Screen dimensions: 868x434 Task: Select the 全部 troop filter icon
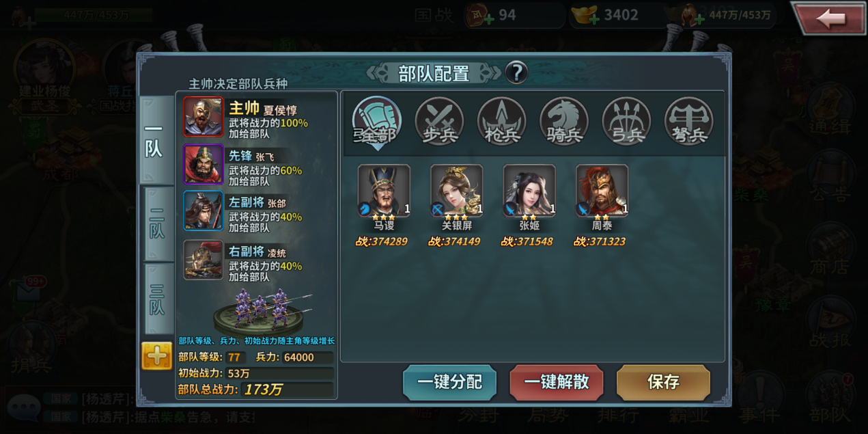click(377, 122)
